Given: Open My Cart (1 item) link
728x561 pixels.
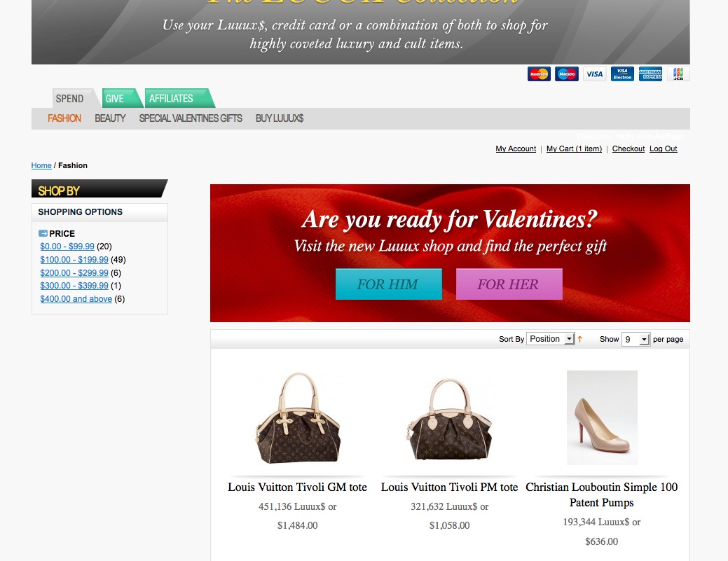Looking at the screenshot, I should (x=574, y=148).
